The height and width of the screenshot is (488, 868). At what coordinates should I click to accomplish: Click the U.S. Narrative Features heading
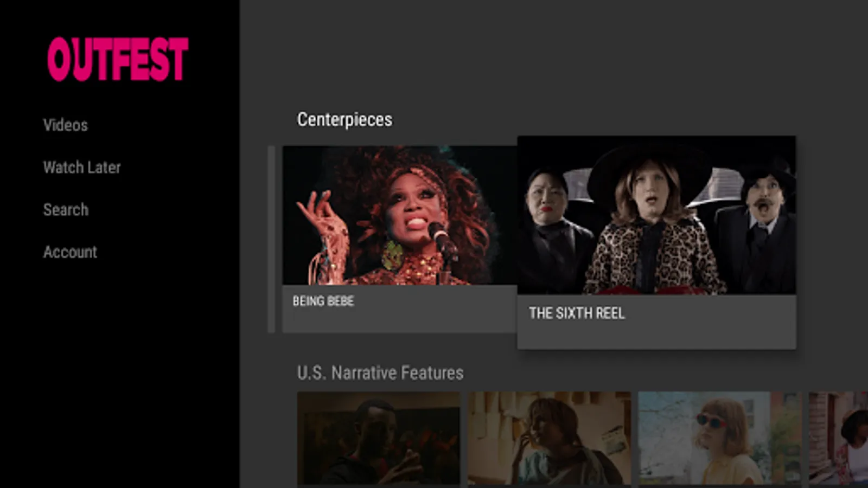380,373
